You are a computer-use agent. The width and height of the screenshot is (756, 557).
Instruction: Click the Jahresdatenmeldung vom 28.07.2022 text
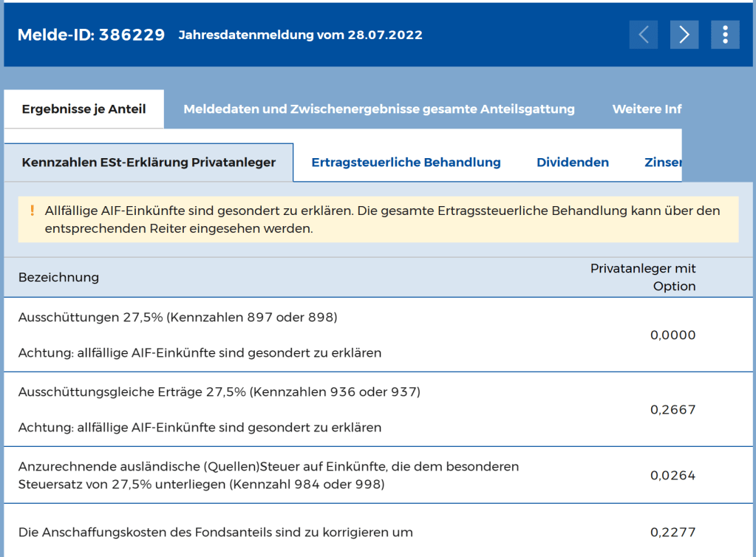[x=300, y=35]
